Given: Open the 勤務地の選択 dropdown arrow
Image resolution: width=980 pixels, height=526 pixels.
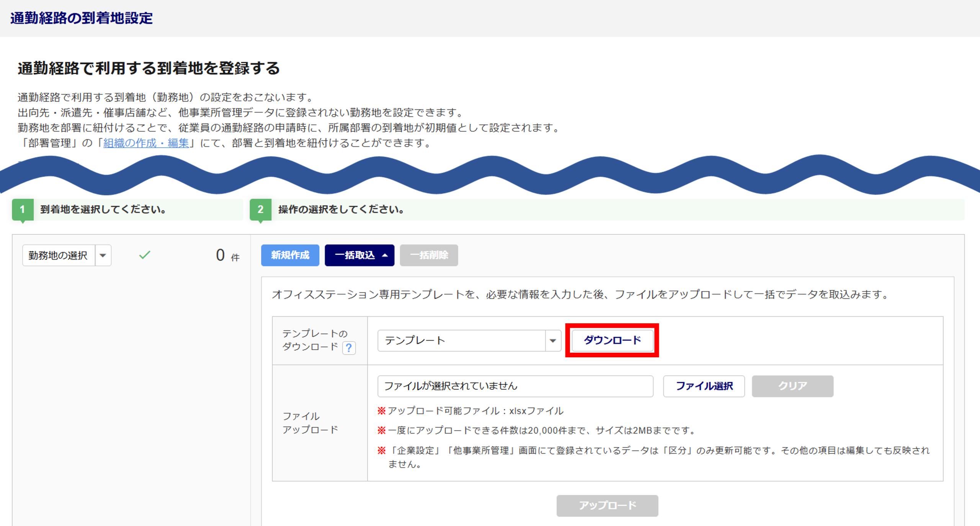Looking at the screenshot, I should coord(103,255).
